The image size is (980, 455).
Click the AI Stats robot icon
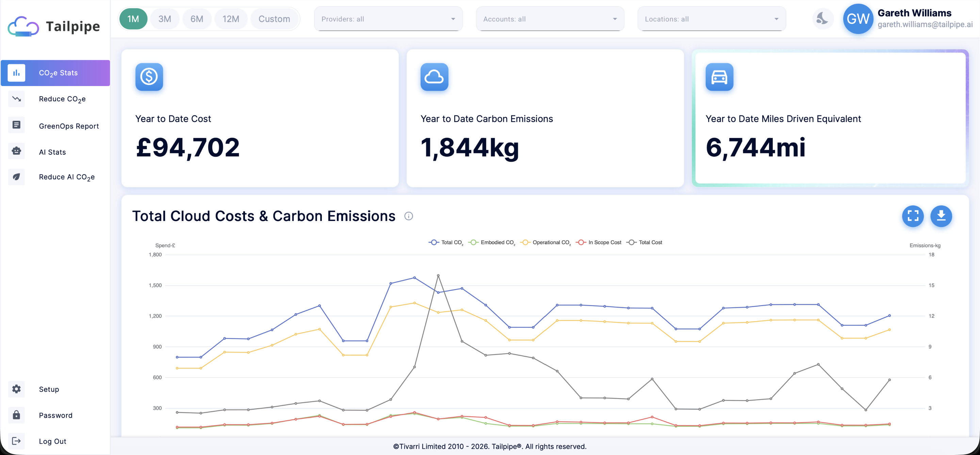tap(16, 151)
